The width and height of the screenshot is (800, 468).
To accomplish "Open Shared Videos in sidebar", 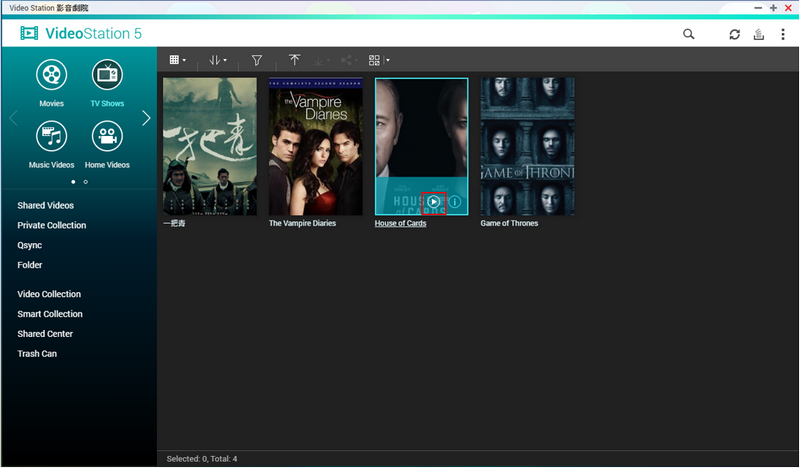I will coord(45,205).
